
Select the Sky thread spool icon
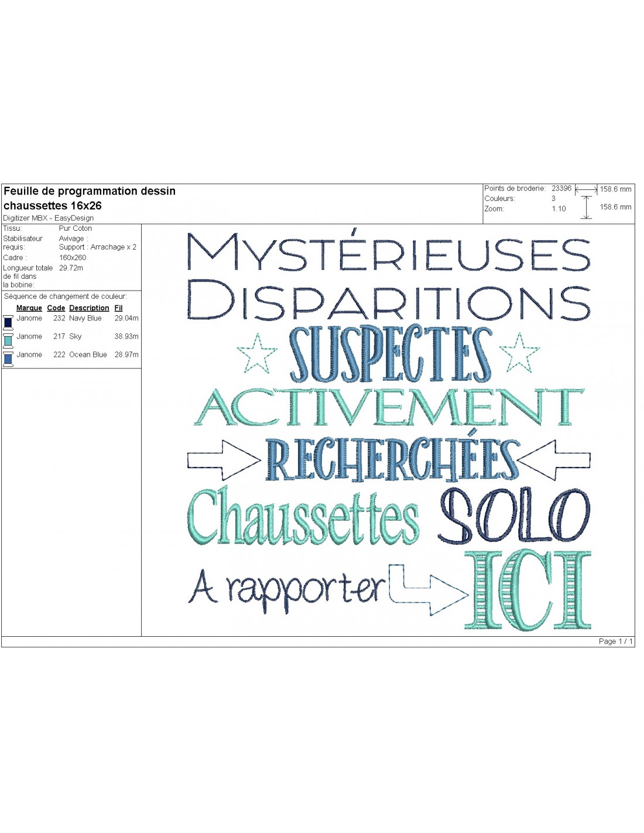[8, 340]
